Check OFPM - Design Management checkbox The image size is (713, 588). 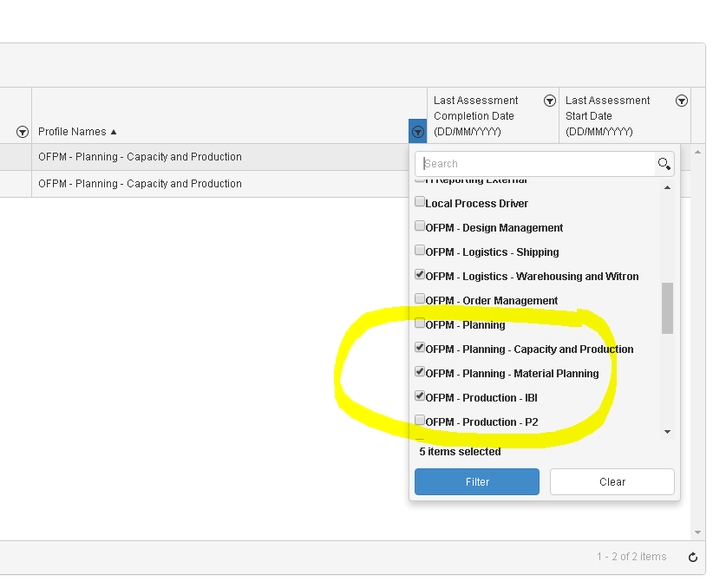point(420,226)
